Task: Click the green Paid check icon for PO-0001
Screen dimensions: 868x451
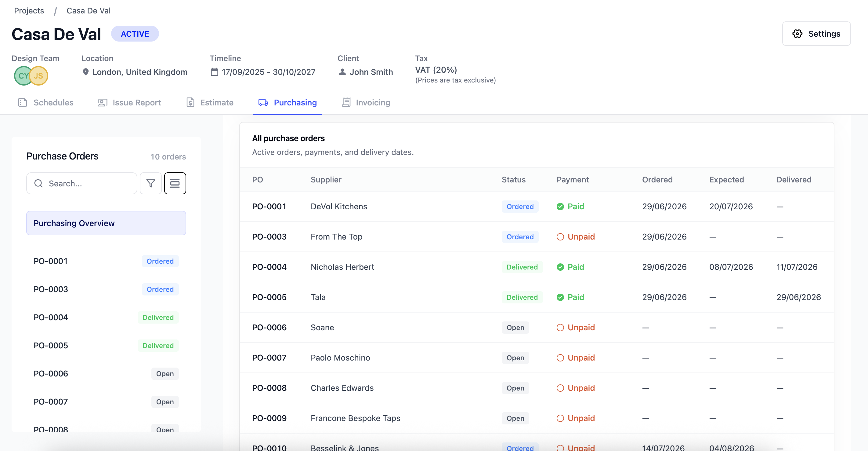Action: 560,207
